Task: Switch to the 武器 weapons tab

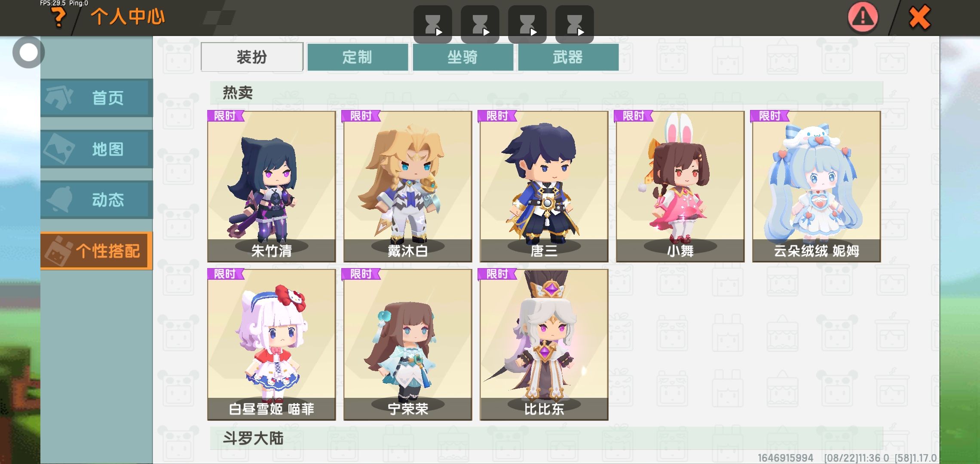Action: [568, 57]
